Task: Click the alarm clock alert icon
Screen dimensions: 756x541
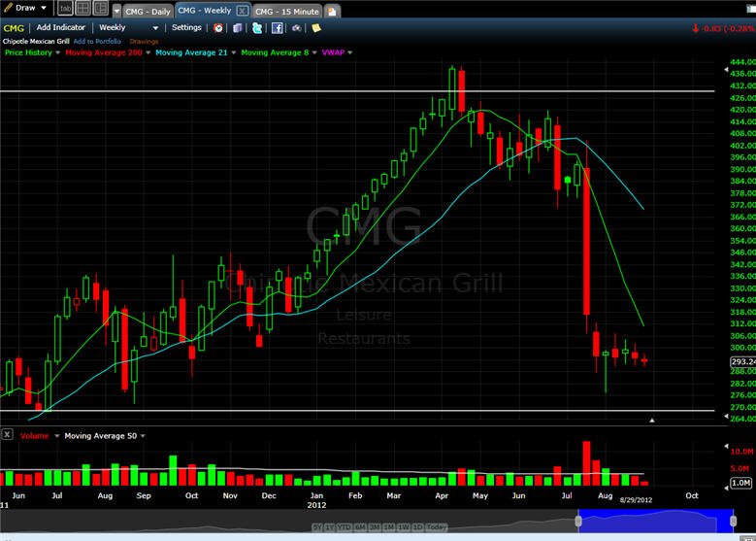Action: [218, 28]
